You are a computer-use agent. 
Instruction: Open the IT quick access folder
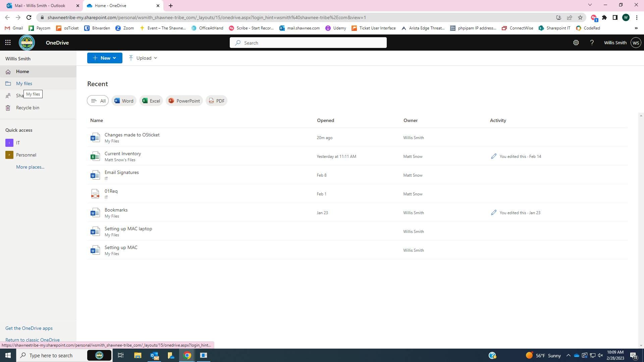click(x=18, y=142)
